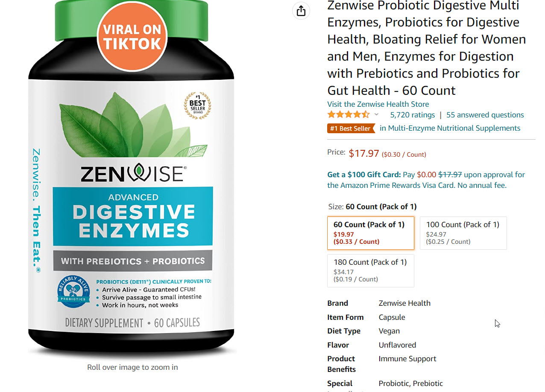
Task: Open Visit the Zenwise Health Store link
Action: (378, 104)
